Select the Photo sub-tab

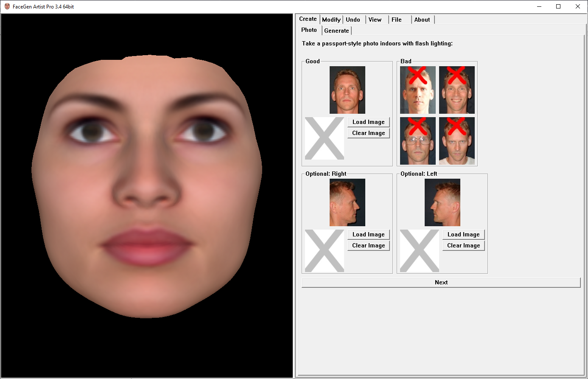pyautogui.click(x=309, y=30)
